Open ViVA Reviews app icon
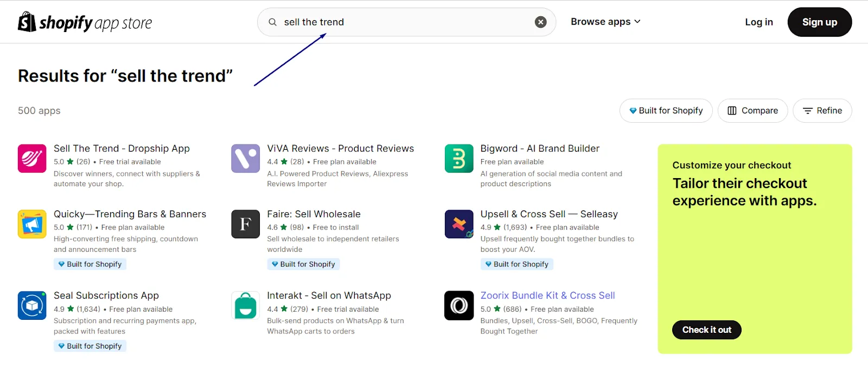Image resolution: width=868 pixels, height=373 pixels. (x=245, y=159)
